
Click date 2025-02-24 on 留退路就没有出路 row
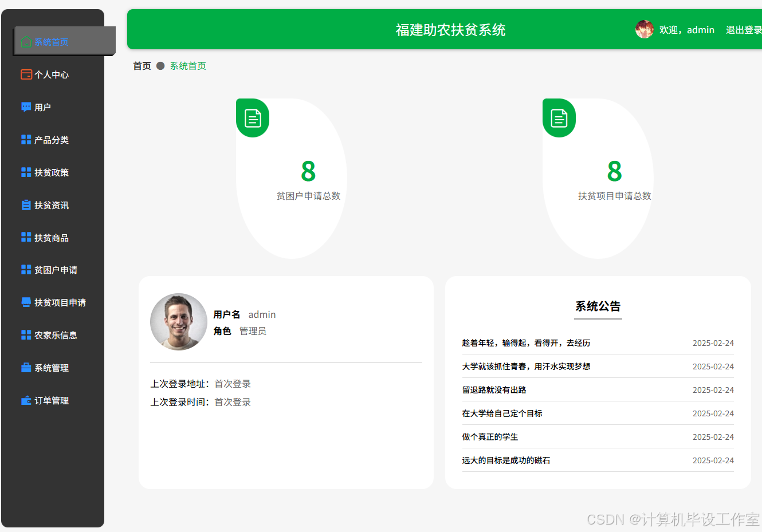713,390
